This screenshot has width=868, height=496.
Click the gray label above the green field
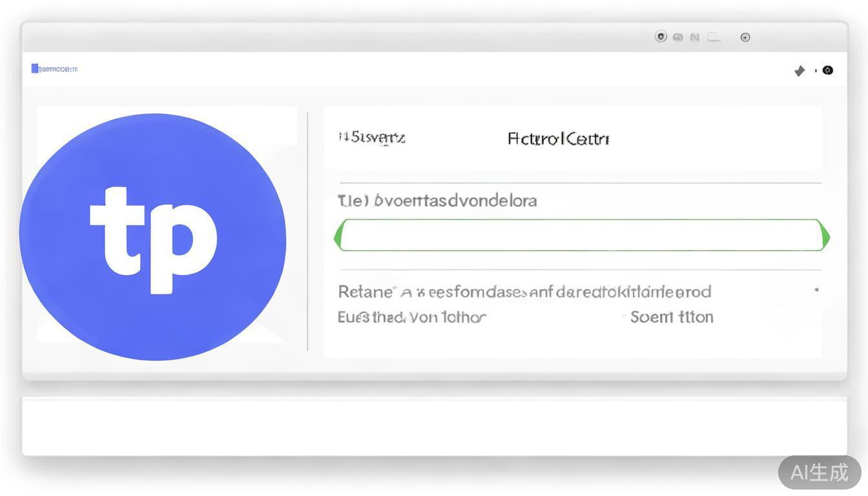pos(437,201)
